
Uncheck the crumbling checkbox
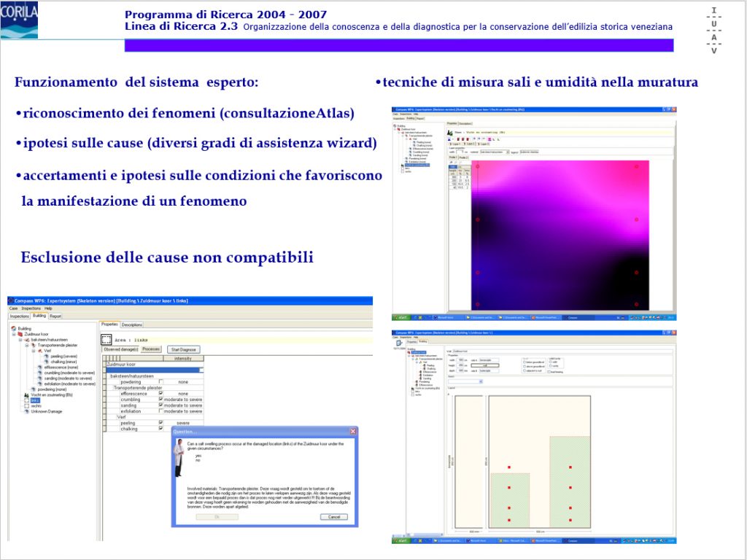point(161,400)
